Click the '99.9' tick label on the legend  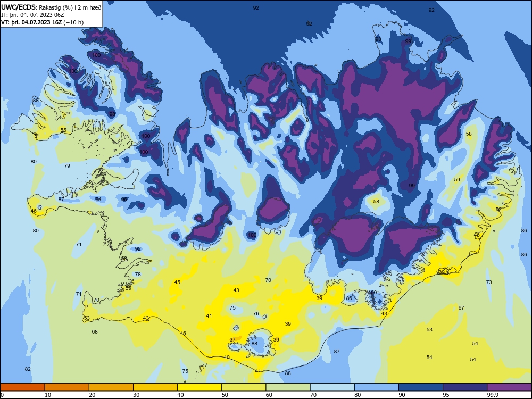(x=493, y=395)
